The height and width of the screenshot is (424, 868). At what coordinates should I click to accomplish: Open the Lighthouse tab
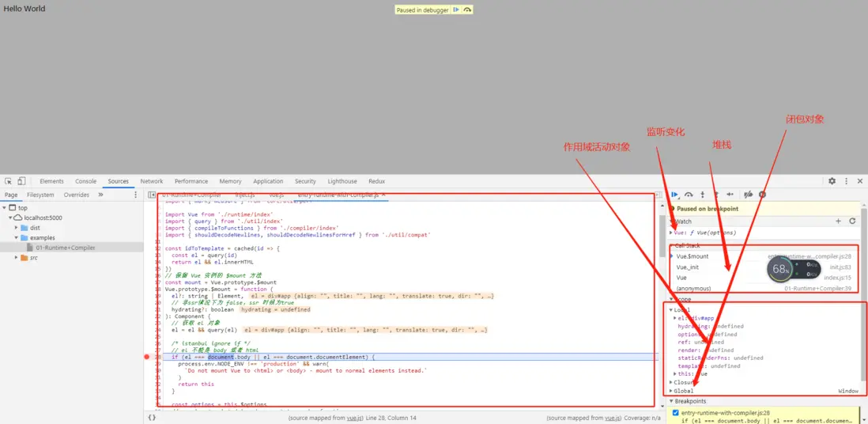(x=342, y=181)
